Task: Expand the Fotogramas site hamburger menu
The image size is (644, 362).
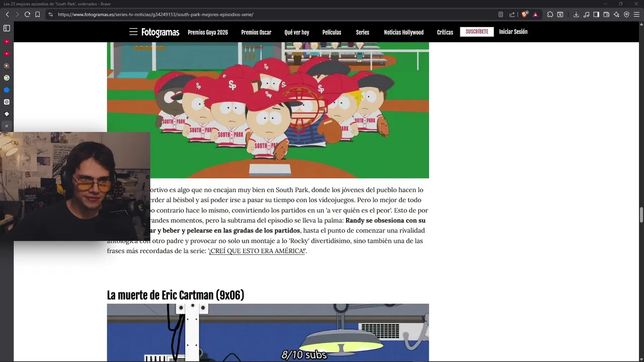Action: click(x=133, y=32)
